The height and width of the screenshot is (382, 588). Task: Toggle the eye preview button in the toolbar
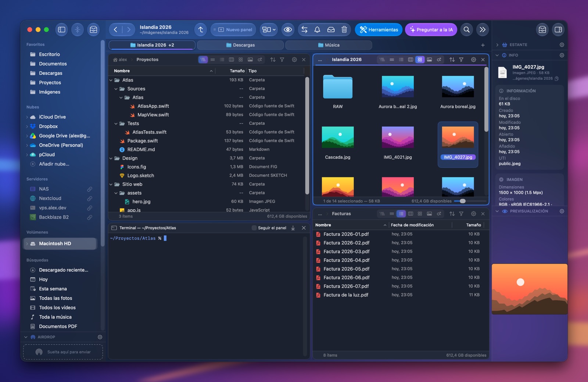click(288, 30)
